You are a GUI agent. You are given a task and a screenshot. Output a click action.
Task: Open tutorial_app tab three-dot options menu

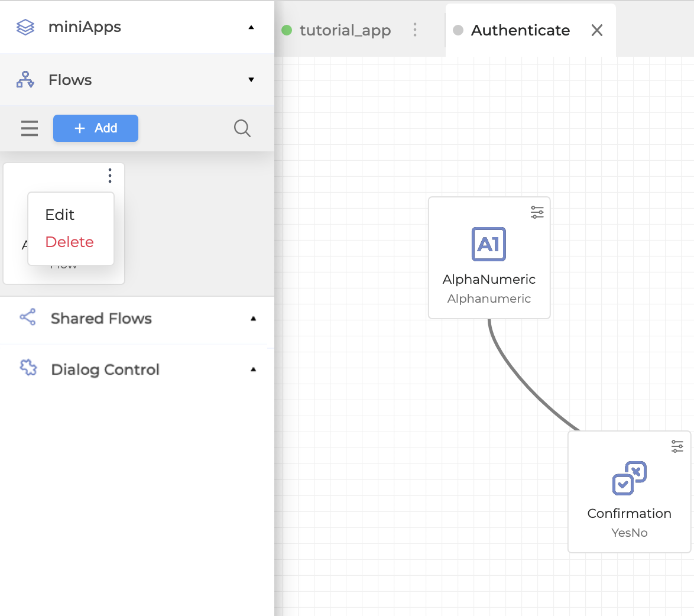(x=415, y=30)
